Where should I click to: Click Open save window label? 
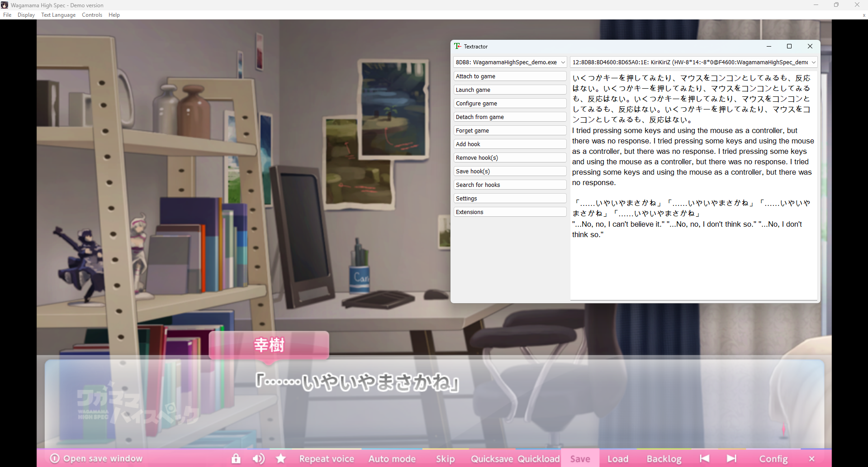(103, 458)
